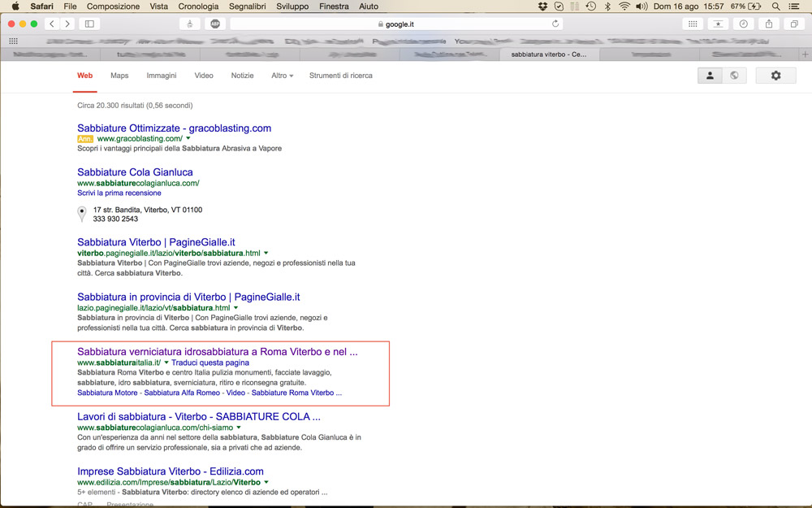Open Time Machine menu bar icon
Image resolution: width=812 pixels, height=508 pixels.
(591, 7)
